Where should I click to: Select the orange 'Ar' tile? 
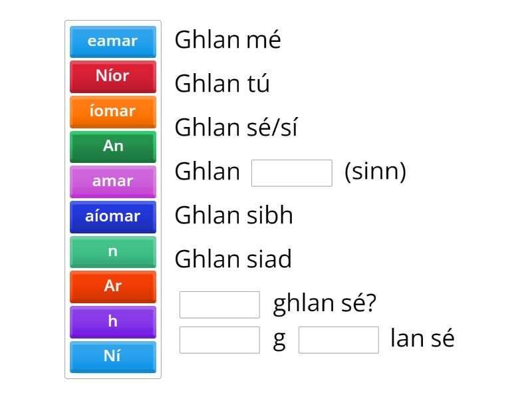[112, 287]
